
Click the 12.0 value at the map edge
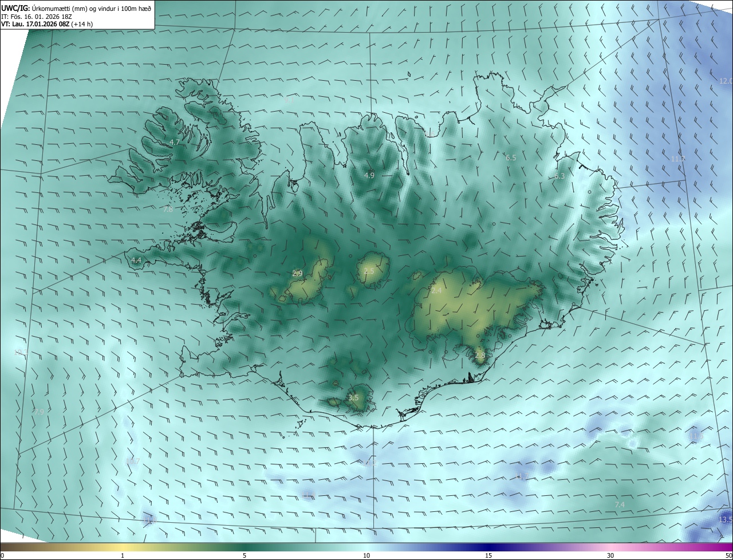726,81
